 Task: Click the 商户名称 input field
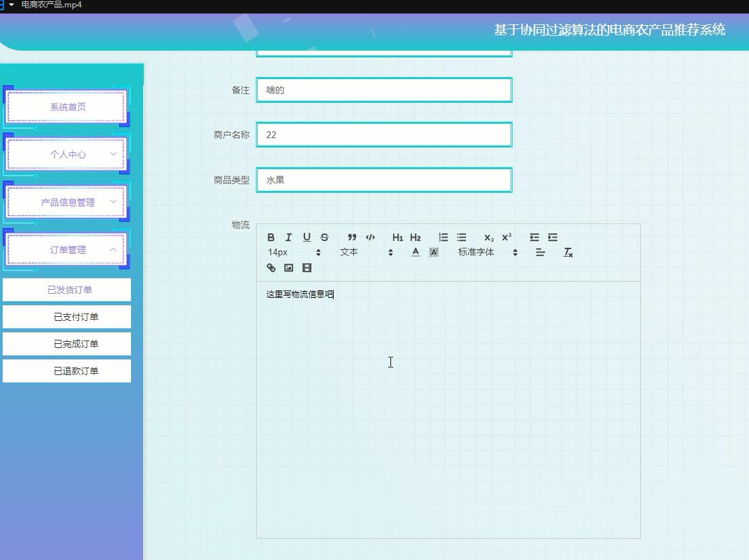click(x=384, y=134)
